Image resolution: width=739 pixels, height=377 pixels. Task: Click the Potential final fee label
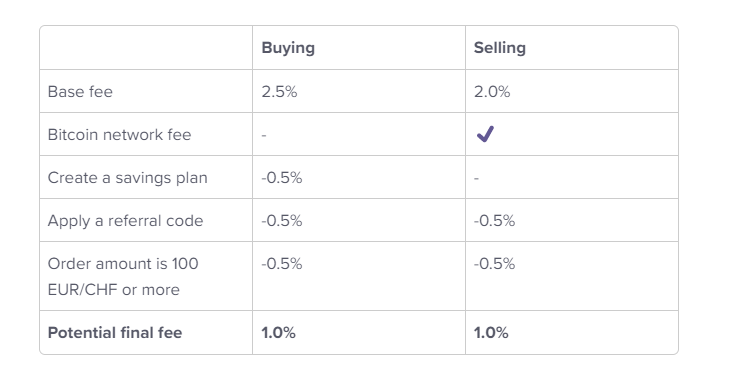(x=115, y=333)
